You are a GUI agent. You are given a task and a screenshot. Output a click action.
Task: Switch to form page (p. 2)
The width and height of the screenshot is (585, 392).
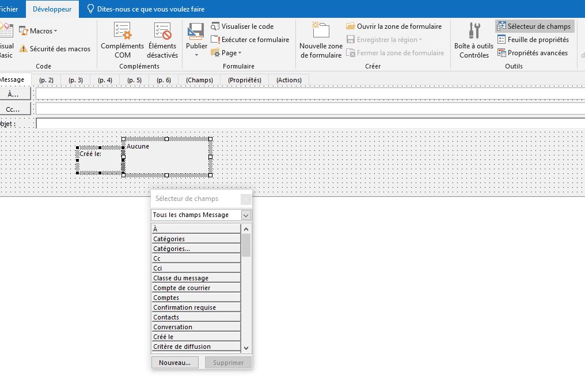[x=46, y=80]
